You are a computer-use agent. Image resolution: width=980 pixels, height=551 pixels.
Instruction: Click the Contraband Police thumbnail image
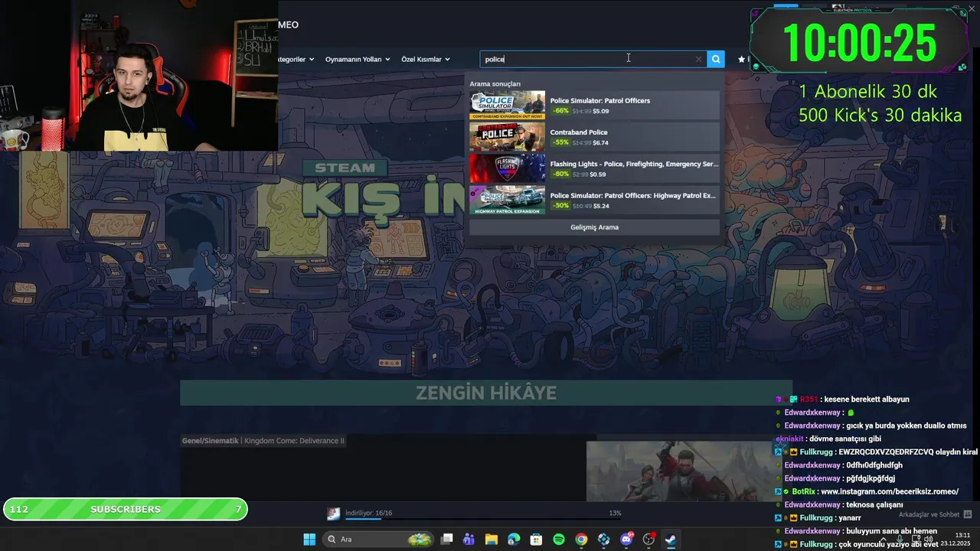coord(507,137)
